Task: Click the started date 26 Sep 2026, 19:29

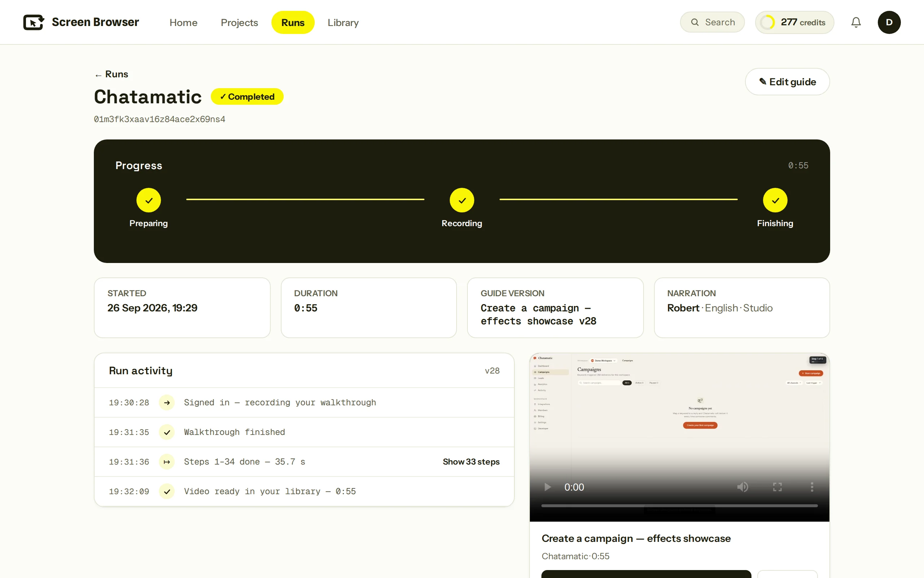Action: (152, 308)
